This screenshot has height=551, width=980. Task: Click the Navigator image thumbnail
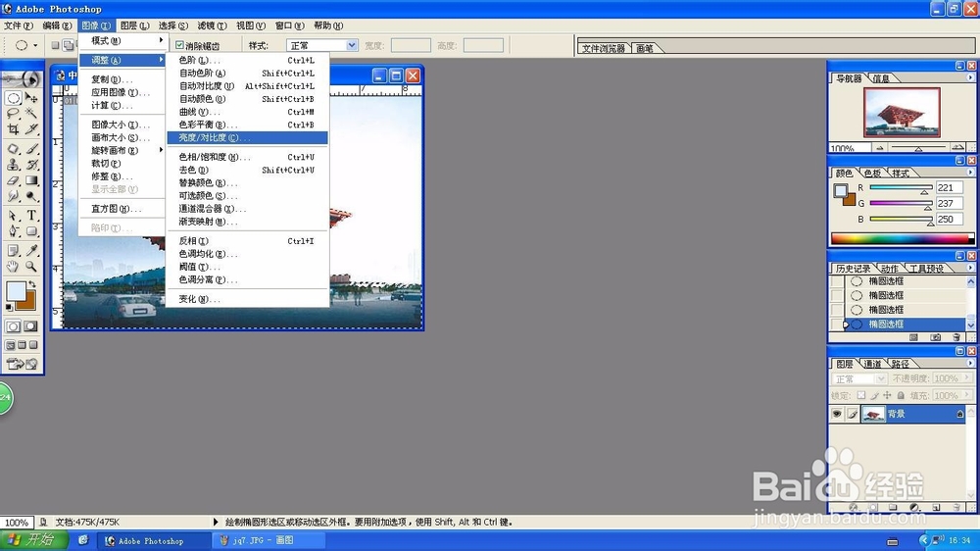pyautogui.click(x=902, y=113)
